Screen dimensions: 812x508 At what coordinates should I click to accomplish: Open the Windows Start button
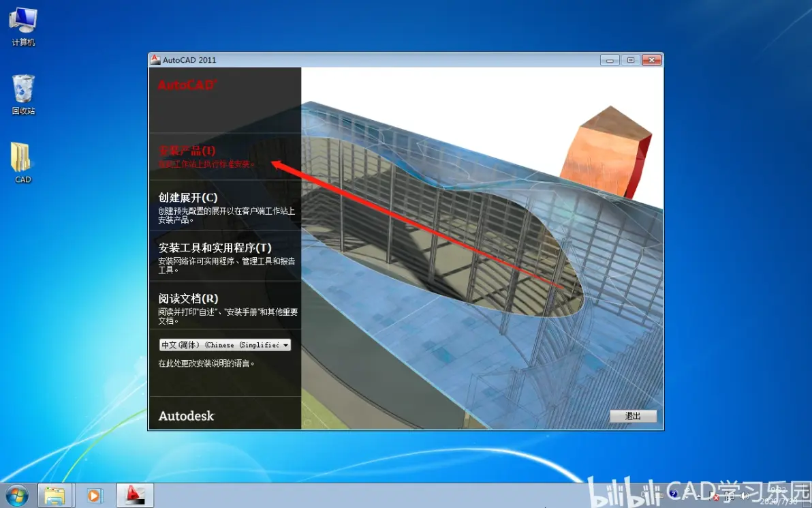point(17,496)
